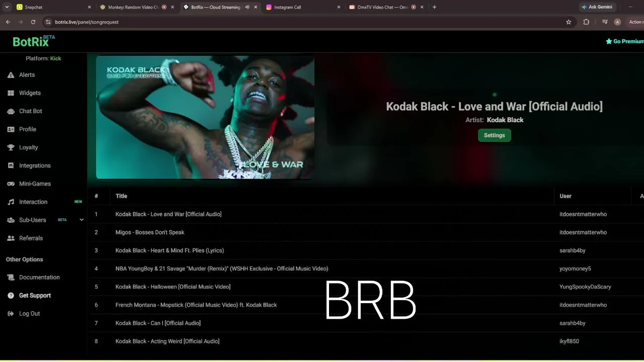Click the Ask Gemini button
Viewport: 644px width, 362px height.
pyautogui.click(x=597, y=7)
